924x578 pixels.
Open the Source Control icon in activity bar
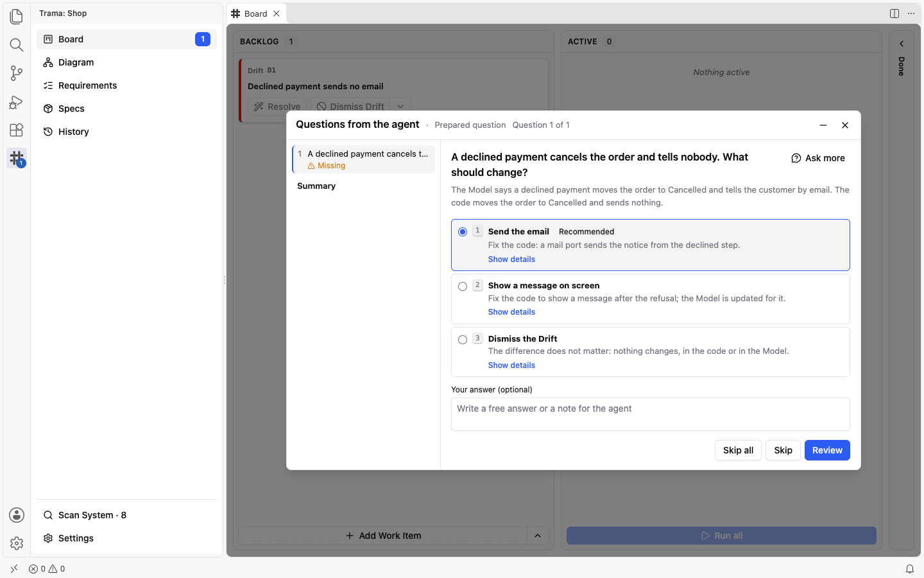click(x=17, y=73)
